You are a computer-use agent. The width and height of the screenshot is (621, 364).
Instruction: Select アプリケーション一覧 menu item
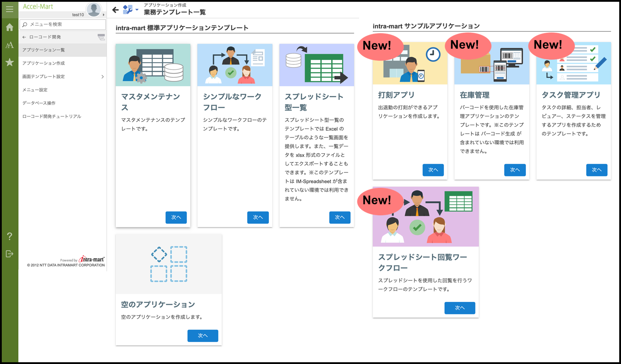pos(63,50)
